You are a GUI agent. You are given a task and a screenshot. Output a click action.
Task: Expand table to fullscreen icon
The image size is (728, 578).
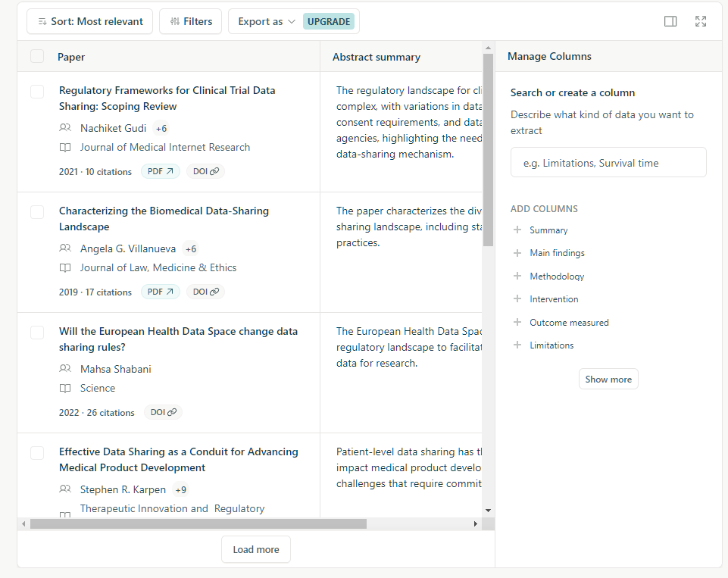[x=700, y=21]
